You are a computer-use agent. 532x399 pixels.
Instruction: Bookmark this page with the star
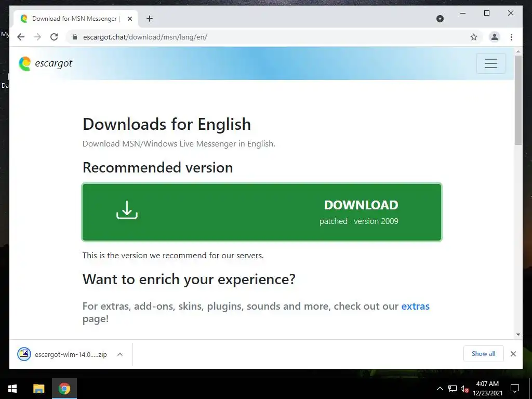(x=474, y=37)
